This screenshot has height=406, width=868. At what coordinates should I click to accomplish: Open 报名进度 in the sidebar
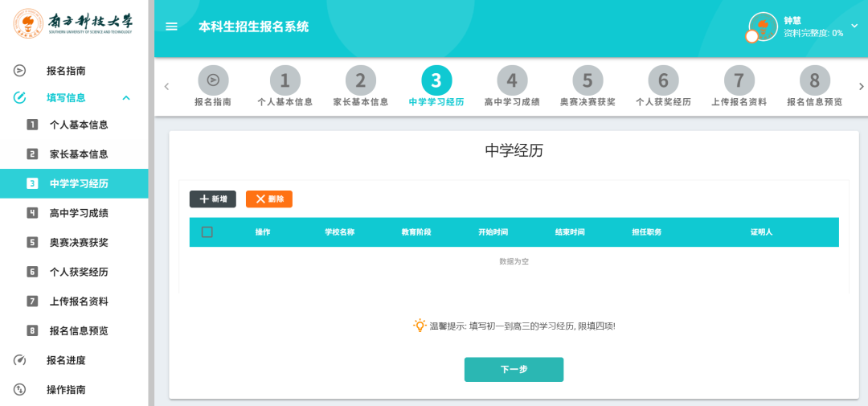66,360
